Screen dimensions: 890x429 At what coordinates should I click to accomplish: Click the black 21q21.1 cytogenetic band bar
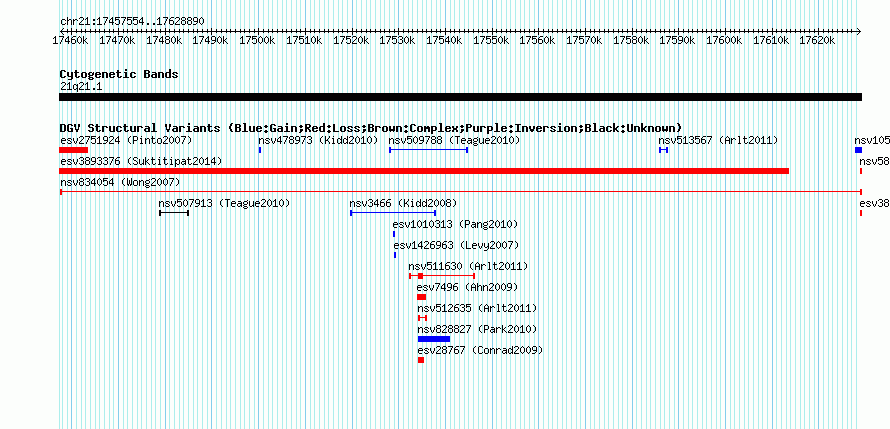pos(460,97)
